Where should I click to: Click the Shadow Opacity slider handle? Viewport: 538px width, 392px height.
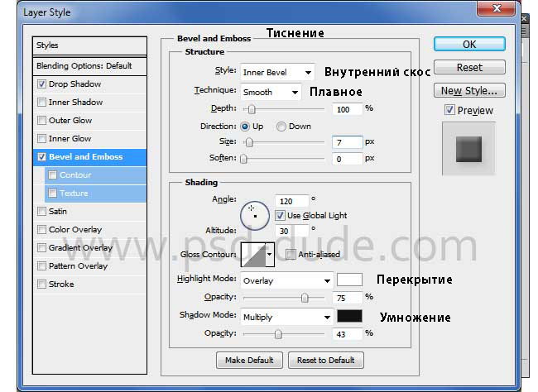[278, 334]
